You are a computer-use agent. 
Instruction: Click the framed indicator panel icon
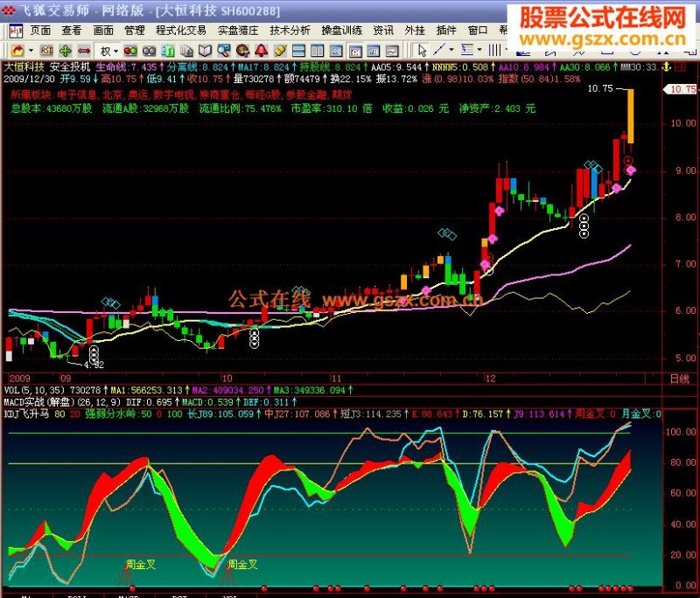click(x=355, y=52)
